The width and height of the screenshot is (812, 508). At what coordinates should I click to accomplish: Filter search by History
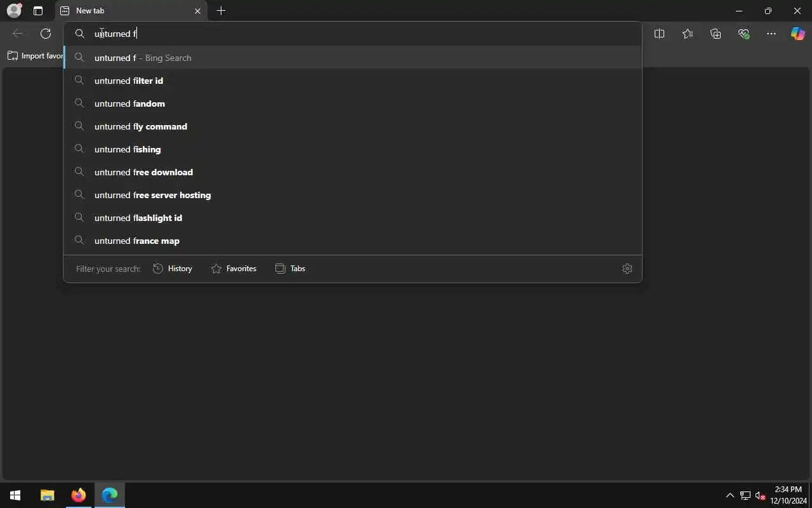pyautogui.click(x=173, y=269)
